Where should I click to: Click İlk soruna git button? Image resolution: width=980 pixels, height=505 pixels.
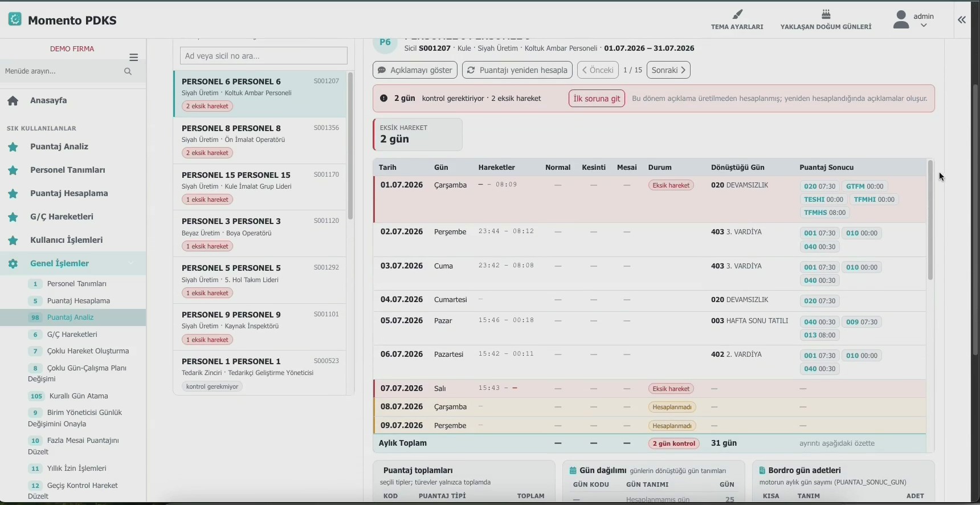pos(597,99)
